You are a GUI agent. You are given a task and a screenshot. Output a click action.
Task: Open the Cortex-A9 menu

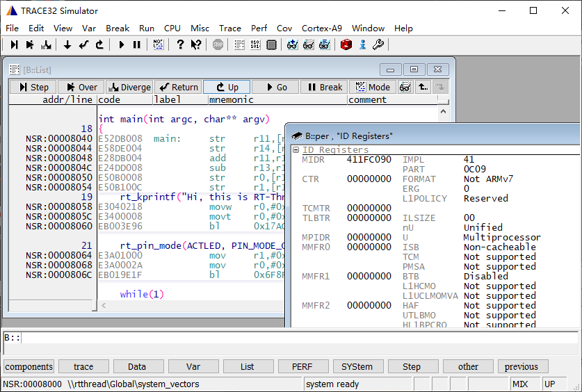point(321,28)
